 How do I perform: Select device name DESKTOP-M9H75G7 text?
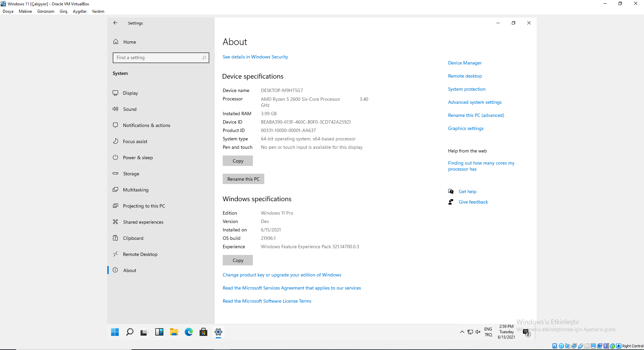pos(282,91)
